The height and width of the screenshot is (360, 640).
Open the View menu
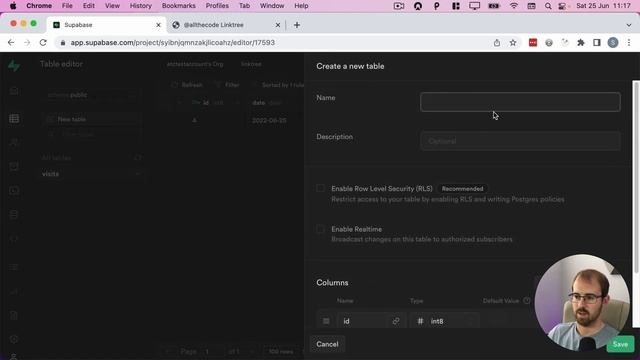[x=112, y=6]
